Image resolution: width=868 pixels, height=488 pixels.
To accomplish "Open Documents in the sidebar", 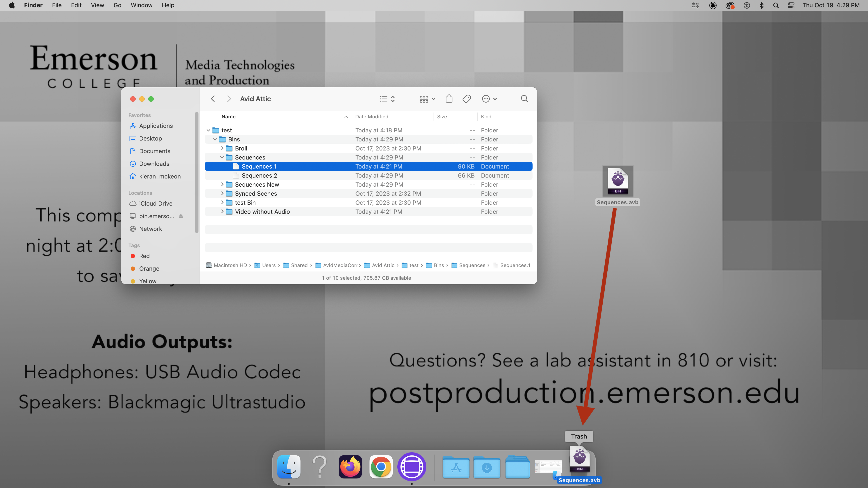I will click(155, 151).
